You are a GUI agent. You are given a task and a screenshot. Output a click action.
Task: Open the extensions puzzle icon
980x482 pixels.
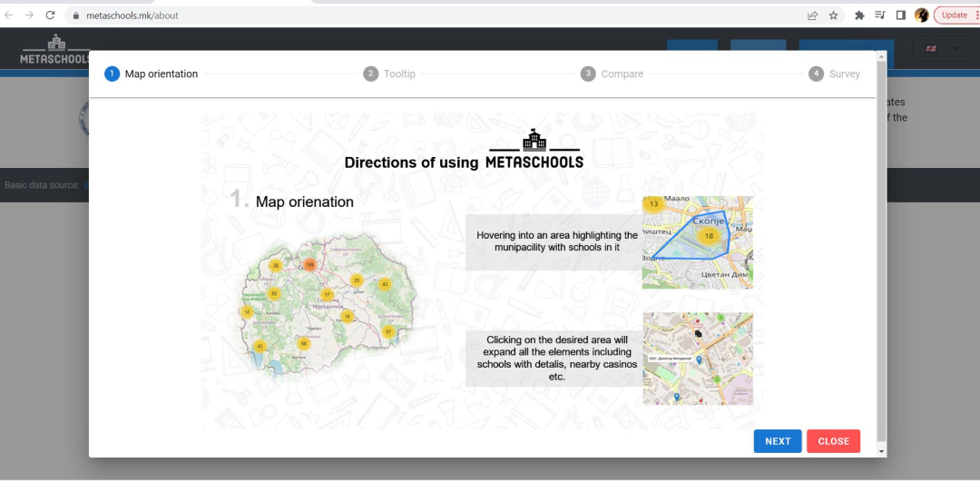(x=859, y=15)
